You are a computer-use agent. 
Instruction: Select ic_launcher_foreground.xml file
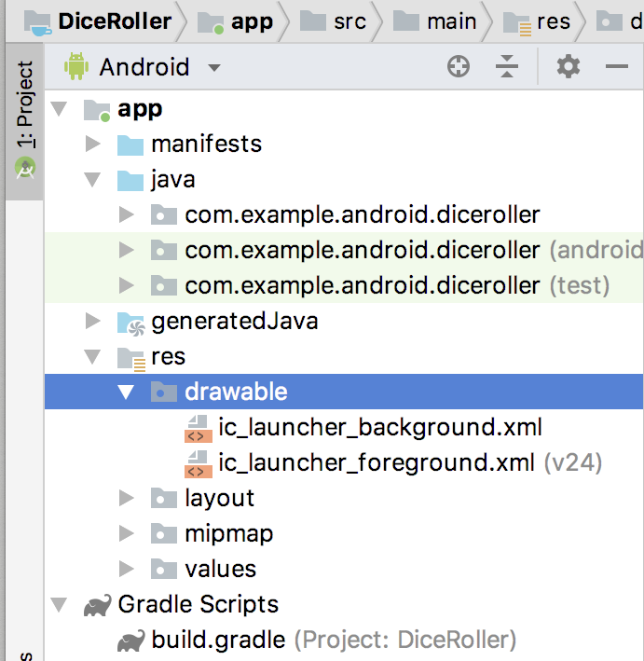[x=376, y=463]
